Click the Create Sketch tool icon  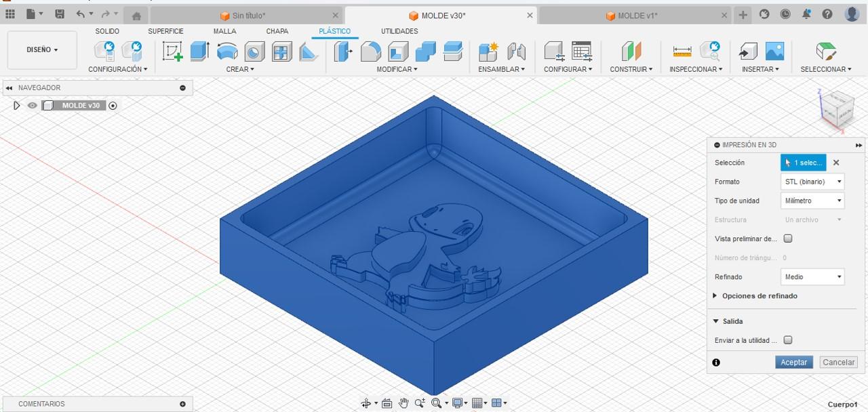tap(173, 52)
